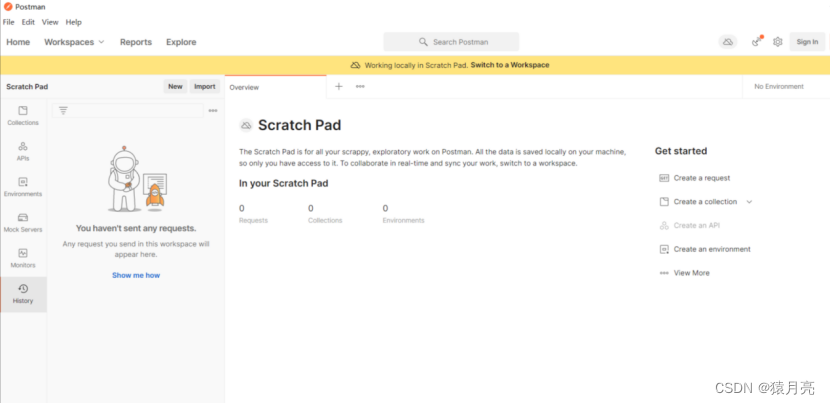Click the New button

[175, 86]
